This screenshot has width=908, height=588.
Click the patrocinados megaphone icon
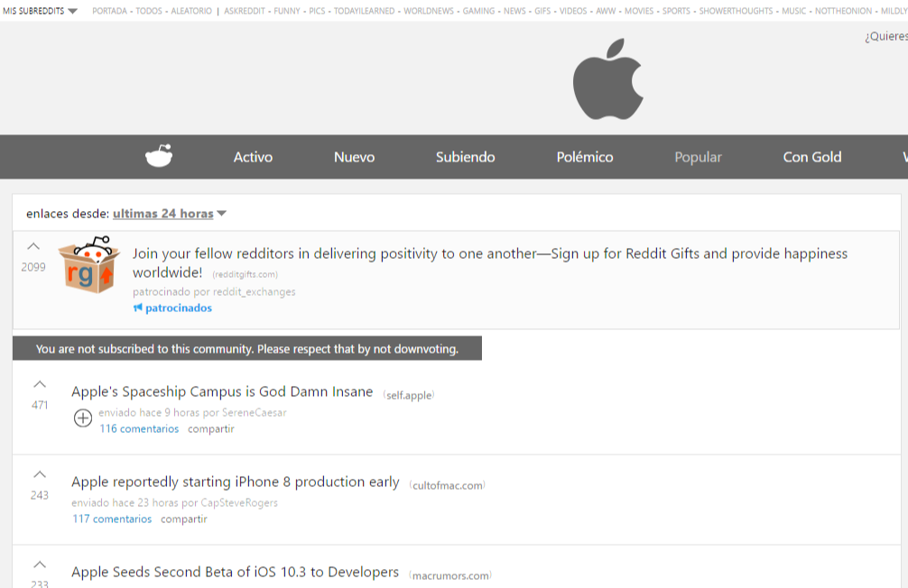[137, 308]
